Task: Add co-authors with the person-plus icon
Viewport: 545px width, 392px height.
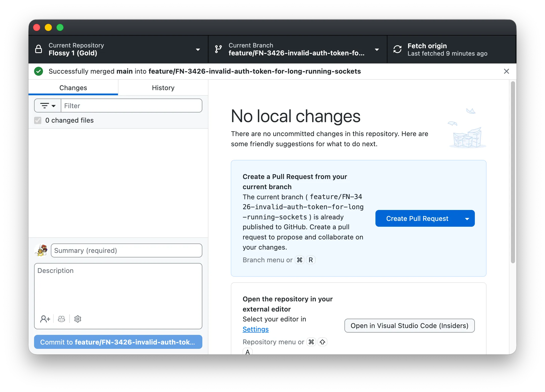Action: point(45,319)
